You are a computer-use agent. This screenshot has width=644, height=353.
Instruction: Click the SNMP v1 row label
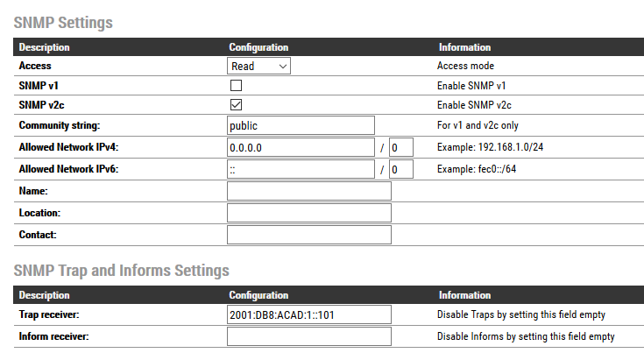tap(35, 86)
